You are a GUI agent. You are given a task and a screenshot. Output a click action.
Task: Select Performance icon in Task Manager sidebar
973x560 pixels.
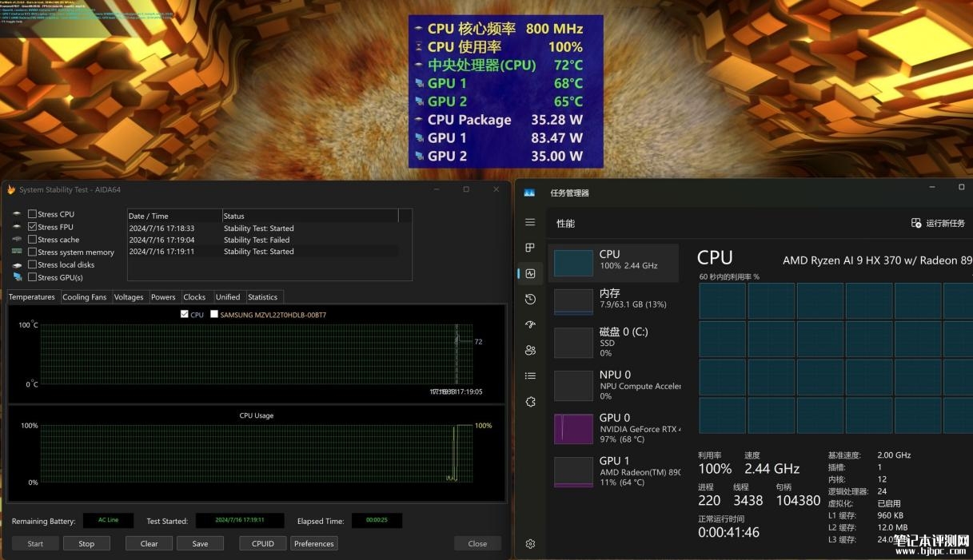pyautogui.click(x=530, y=273)
